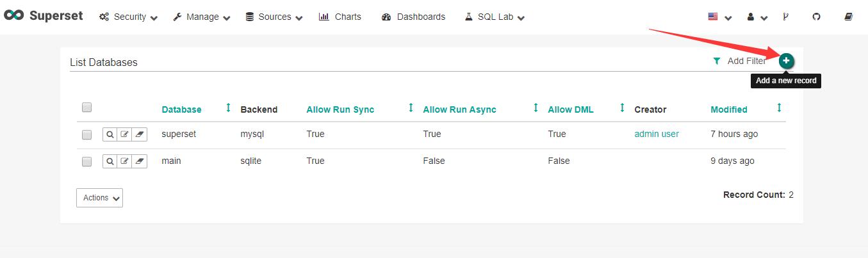Click the green Add a new record plus icon
Screen dimensions: 868x258
[x=786, y=61]
